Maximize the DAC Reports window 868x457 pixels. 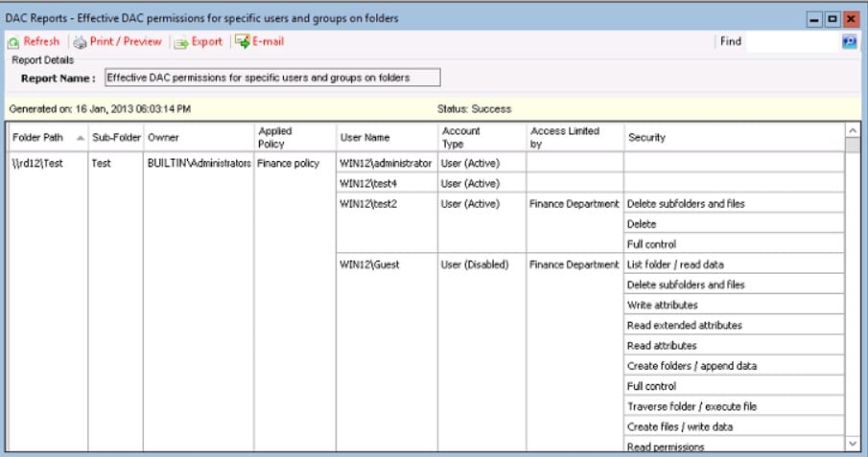833,20
